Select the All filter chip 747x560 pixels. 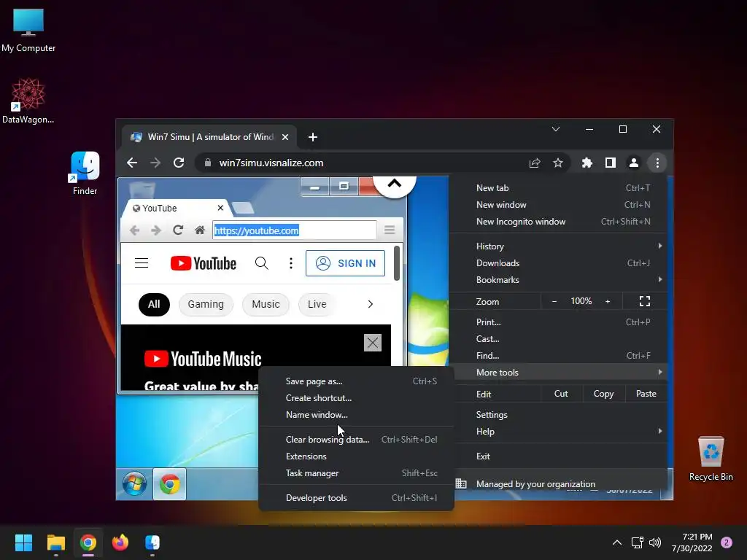(x=154, y=304)
